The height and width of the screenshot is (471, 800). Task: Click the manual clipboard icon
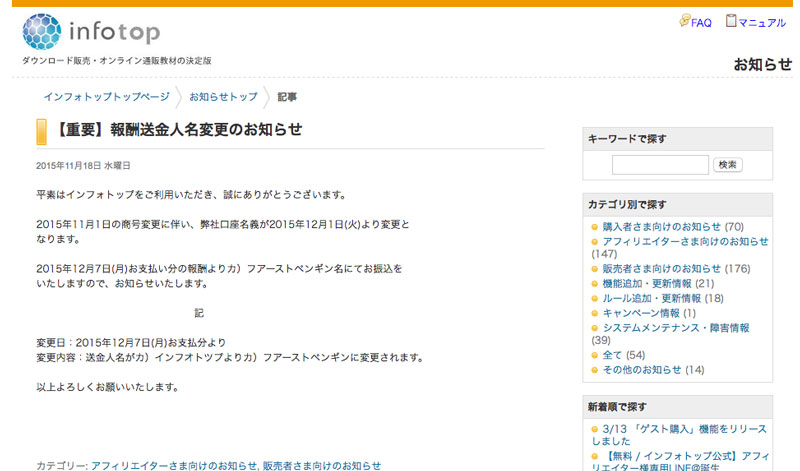(x=731, y=21)
